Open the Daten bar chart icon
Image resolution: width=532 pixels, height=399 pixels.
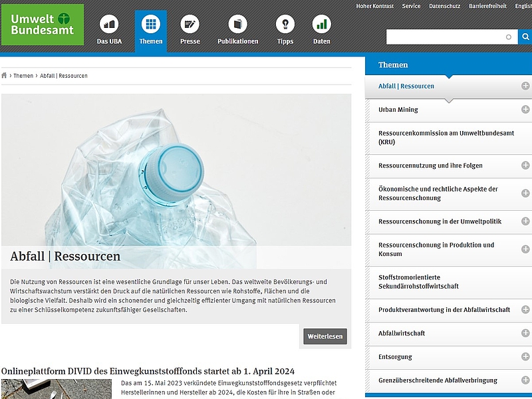322,25
